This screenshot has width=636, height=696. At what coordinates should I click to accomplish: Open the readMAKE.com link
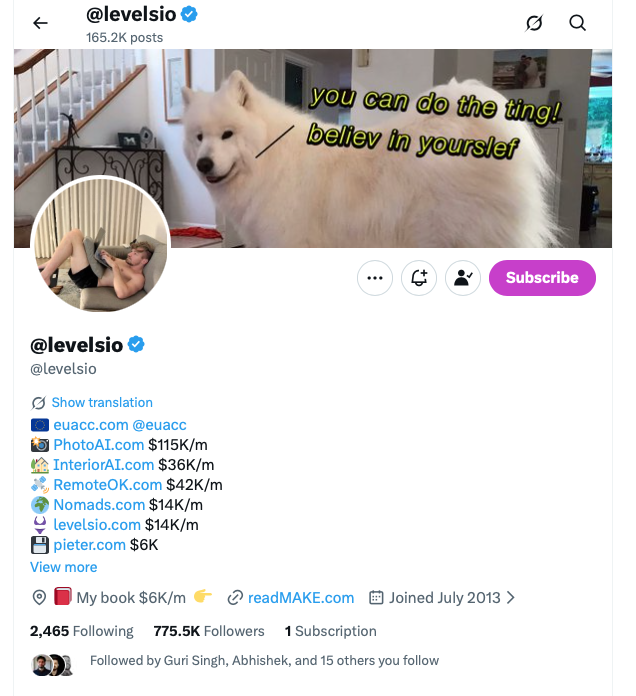(x=301, y=597)
